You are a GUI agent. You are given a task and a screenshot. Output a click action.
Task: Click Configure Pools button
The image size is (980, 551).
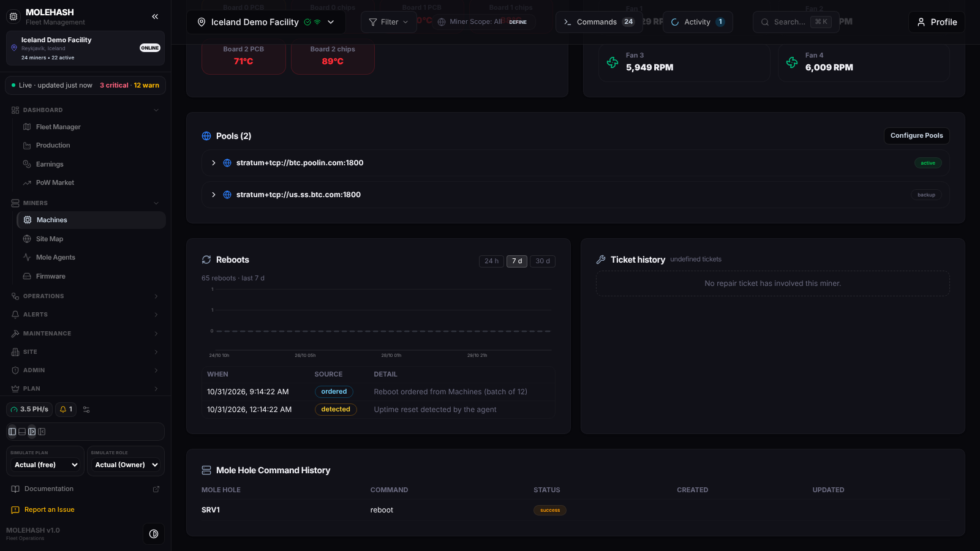click(x=916, y=136)
